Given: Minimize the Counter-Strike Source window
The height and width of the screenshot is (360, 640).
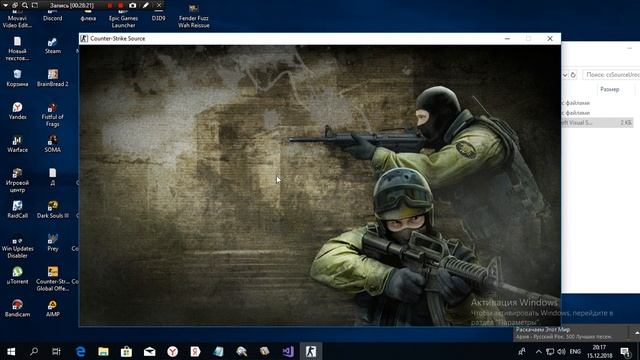Looking at the screenshot, I should tap(507, 38).
